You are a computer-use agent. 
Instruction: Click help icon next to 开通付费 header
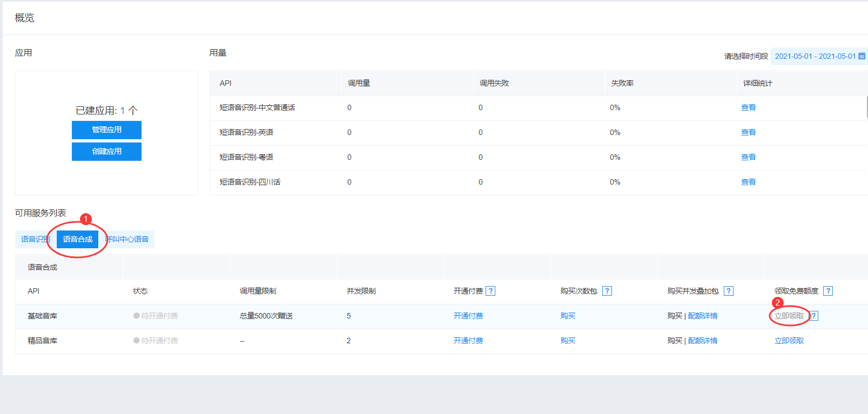(x=490, y=291)
